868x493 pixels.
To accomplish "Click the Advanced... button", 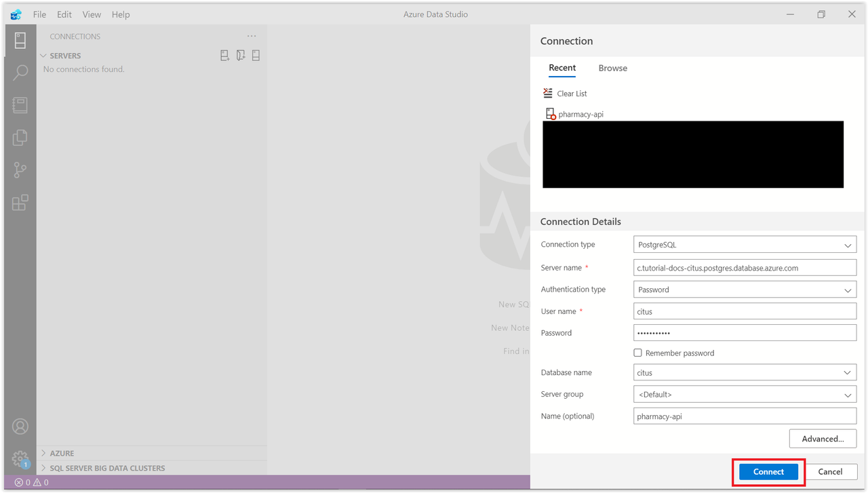I will (x=823, y=439).
